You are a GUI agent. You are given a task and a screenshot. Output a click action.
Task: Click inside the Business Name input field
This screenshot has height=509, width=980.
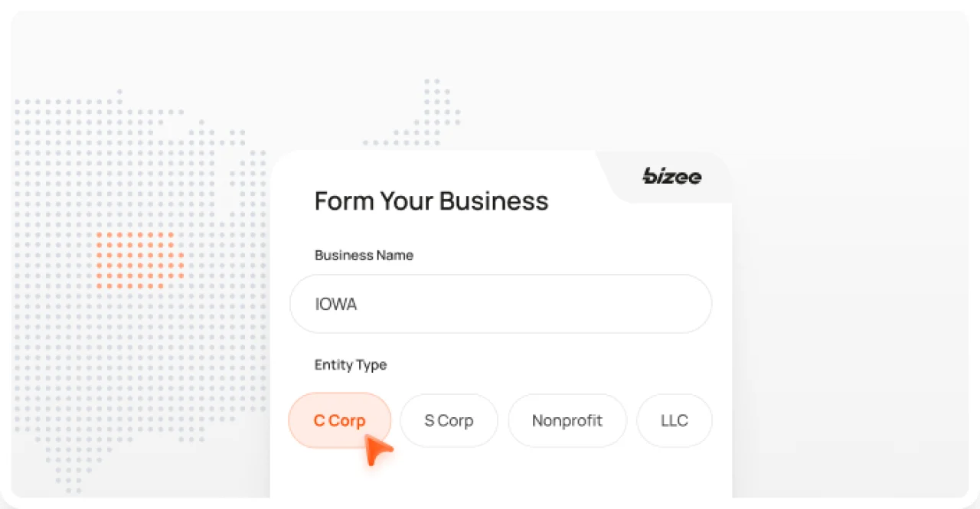click(501, 304)
